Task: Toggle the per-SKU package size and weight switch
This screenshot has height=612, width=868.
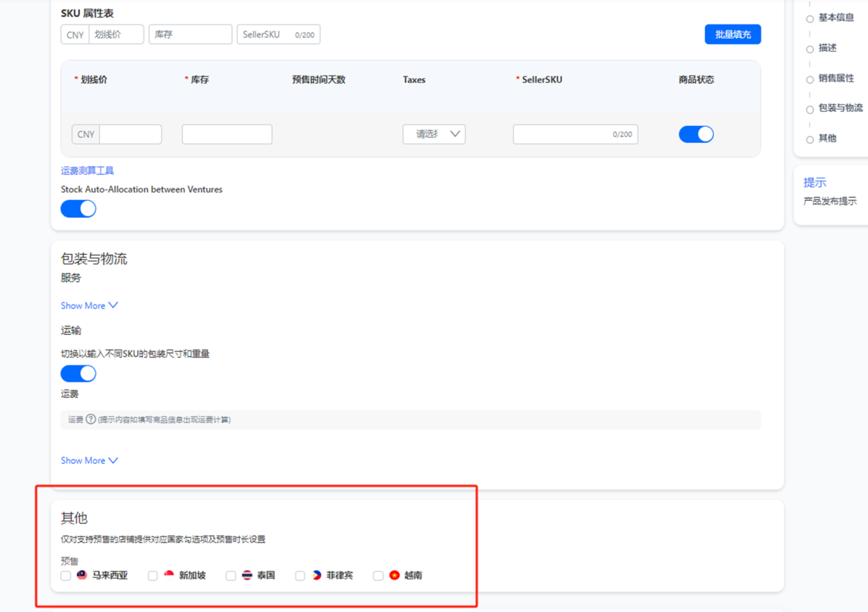Action: pos(79,373)
